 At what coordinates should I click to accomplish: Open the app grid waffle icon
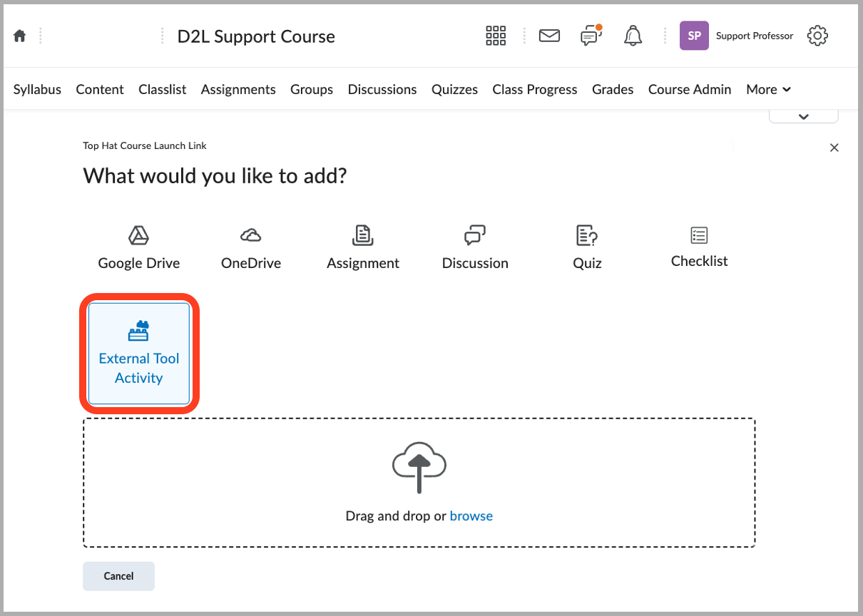(495, 35)
